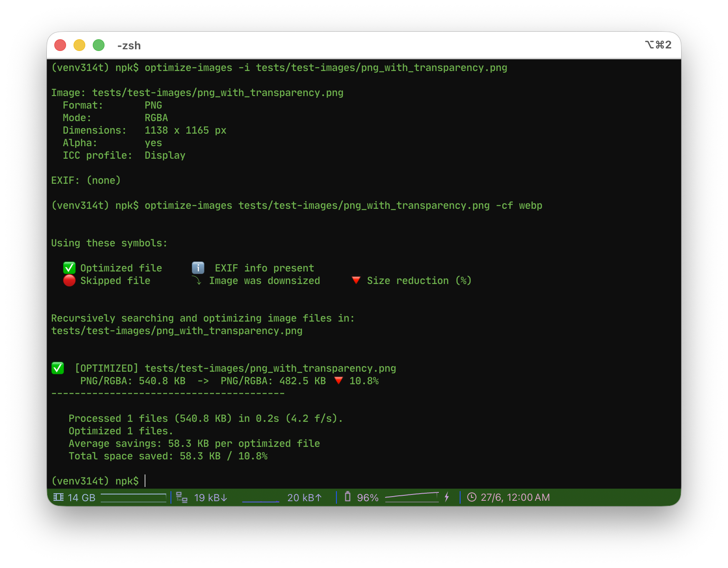The width and height of the screenshot is (728, 568).
Task: Click the 'Optimized file' legend label
Action: 121,268
